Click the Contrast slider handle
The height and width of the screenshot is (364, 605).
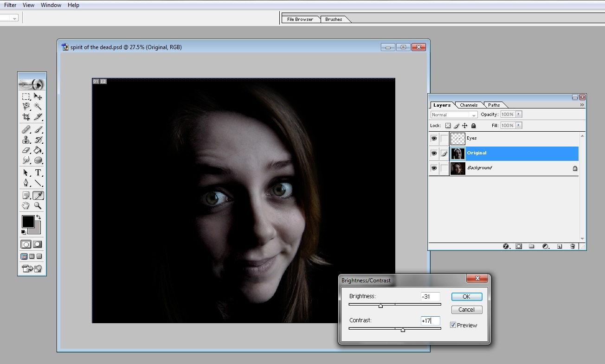(x=403, y=330)
